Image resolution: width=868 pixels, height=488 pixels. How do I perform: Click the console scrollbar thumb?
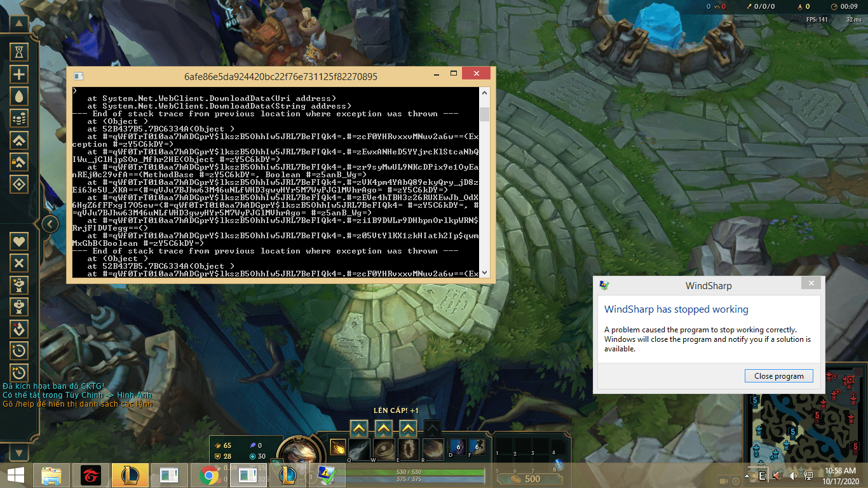(485, 114)
